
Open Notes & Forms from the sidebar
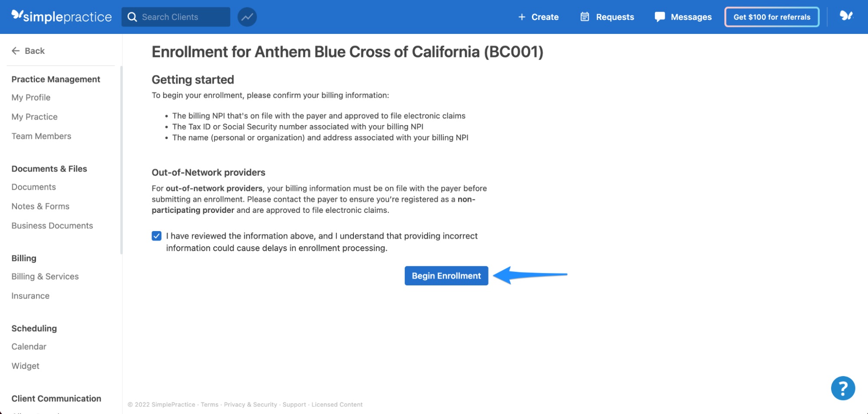click(40, 206)
